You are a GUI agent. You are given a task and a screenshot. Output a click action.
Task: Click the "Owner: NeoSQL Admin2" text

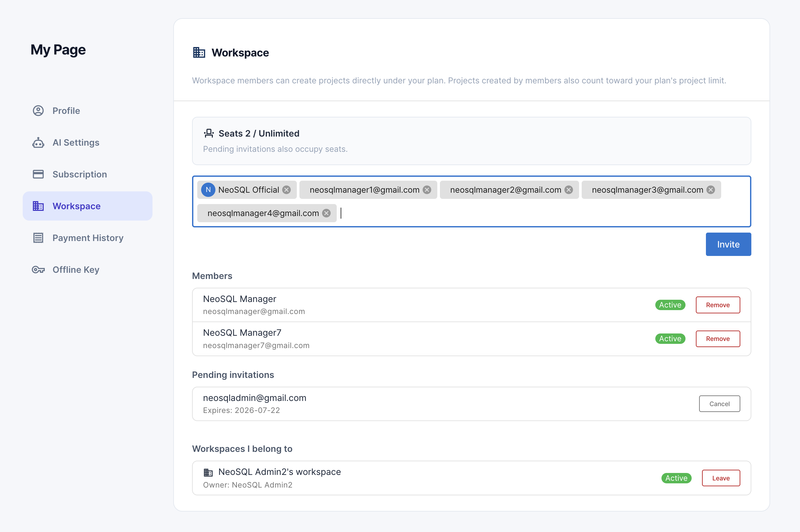pos(248,485)
